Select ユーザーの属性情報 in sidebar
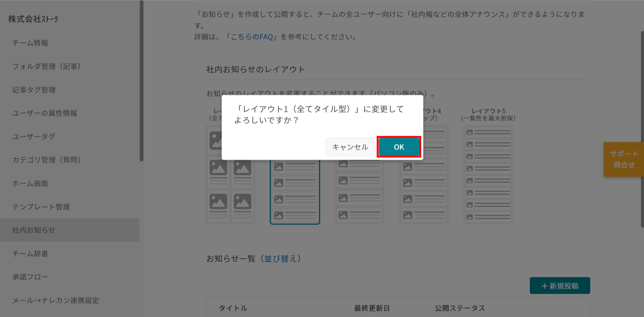 click(45, 113)
